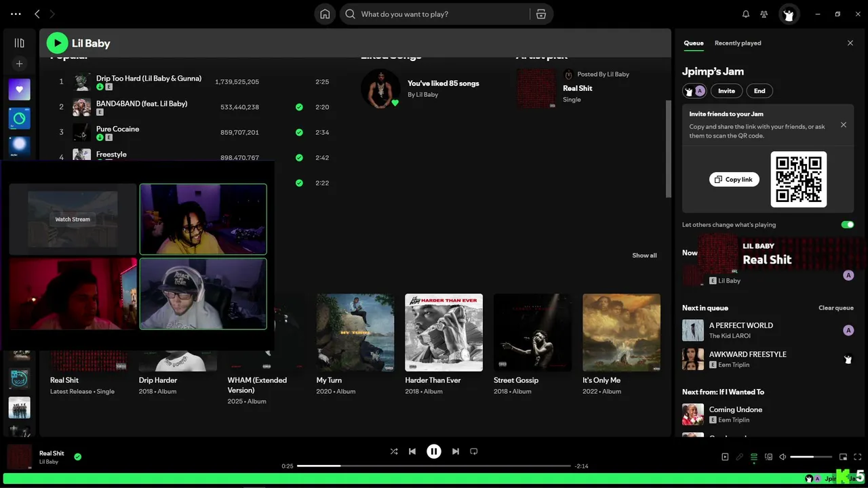Clear the queue
868x488 pixels.
click(x=836, y=308)
